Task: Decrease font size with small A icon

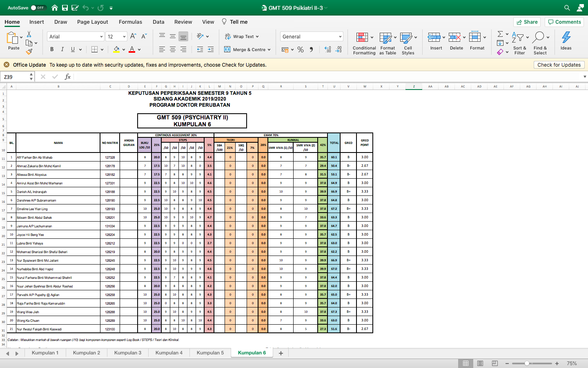Action: (144, 36)
